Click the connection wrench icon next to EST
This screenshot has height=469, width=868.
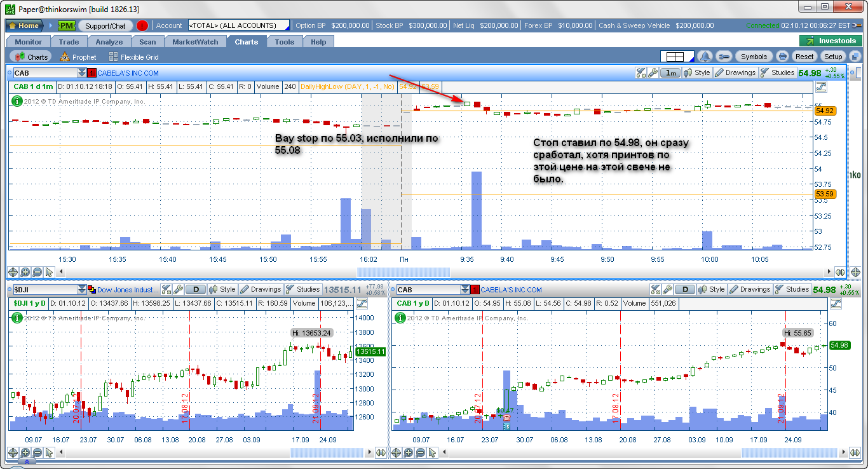click(857, 25)
